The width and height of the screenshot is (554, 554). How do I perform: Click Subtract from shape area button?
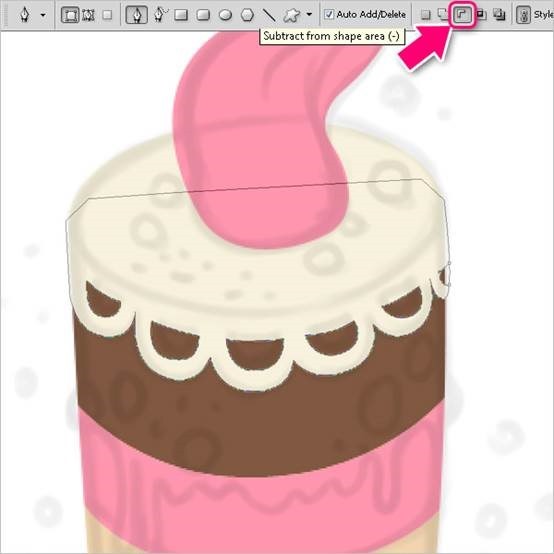pyautogui.click(x=462, y=15)
